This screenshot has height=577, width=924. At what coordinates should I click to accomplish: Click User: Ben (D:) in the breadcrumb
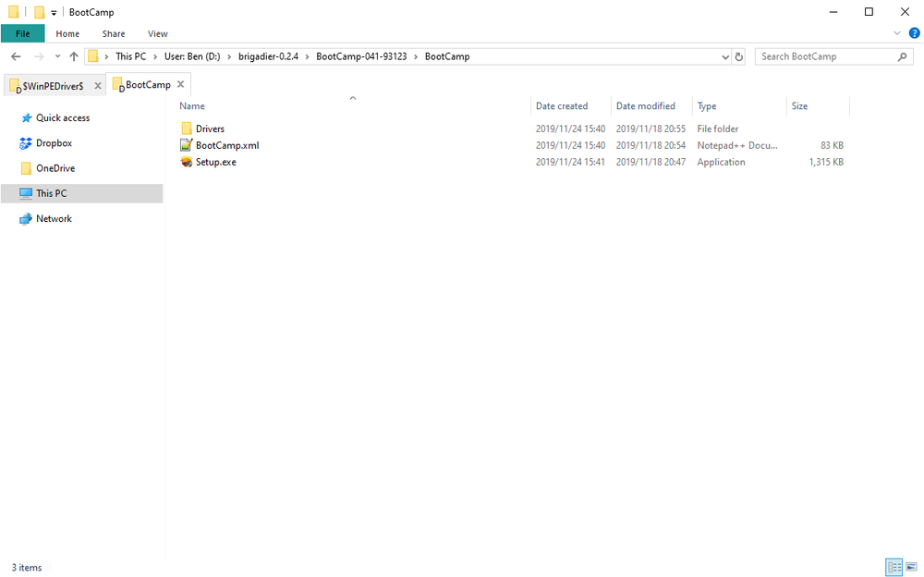tap(192, 56)
